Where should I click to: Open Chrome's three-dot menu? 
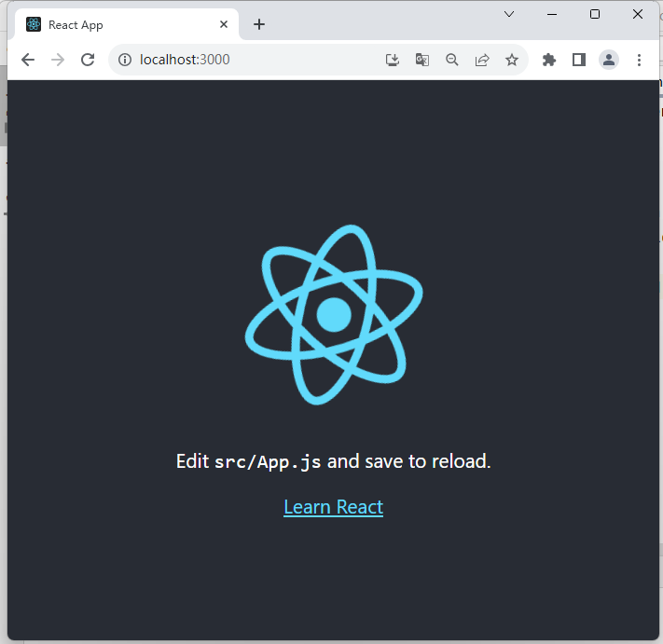(x=639, y=60)
